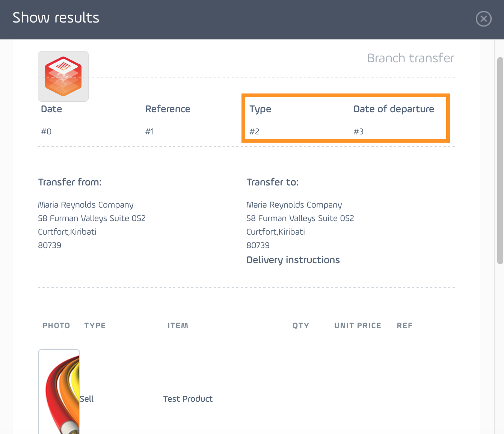Click the 'TYPE' column header in items table
Image resolution: width=504 pixels, height=434 pixels.
(x=95, y=325)
